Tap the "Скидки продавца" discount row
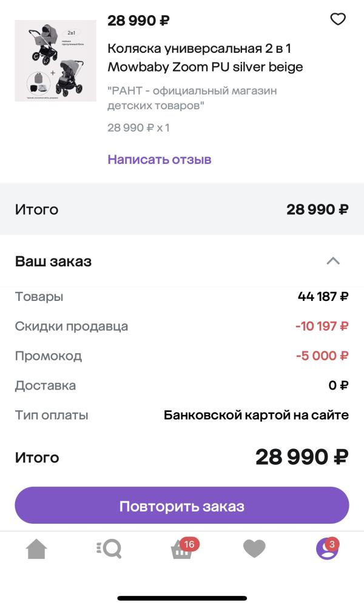This screenshot has height=608, width=364. 182,326
